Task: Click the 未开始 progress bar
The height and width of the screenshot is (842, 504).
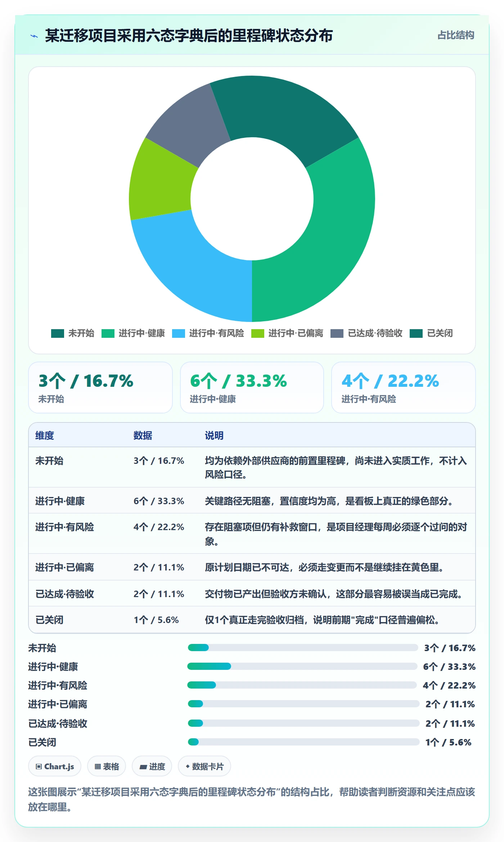Action: pos(303,648)
